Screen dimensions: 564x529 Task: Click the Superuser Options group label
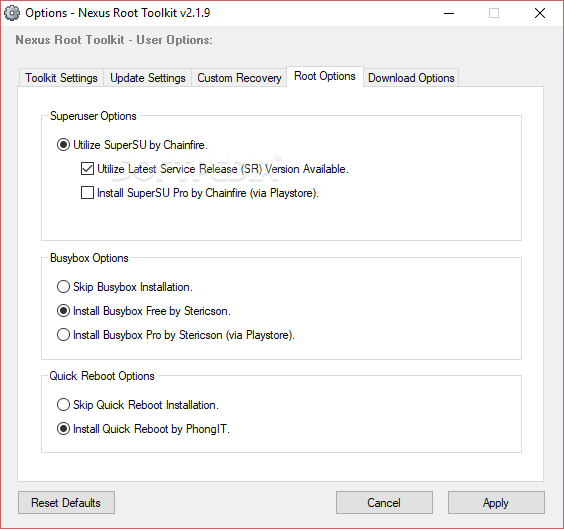coord(93,116)
